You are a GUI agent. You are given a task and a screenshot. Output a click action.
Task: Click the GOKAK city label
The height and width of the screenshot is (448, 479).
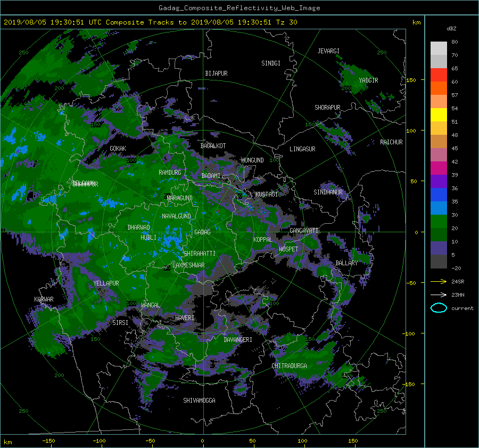(x=118, y=149)
